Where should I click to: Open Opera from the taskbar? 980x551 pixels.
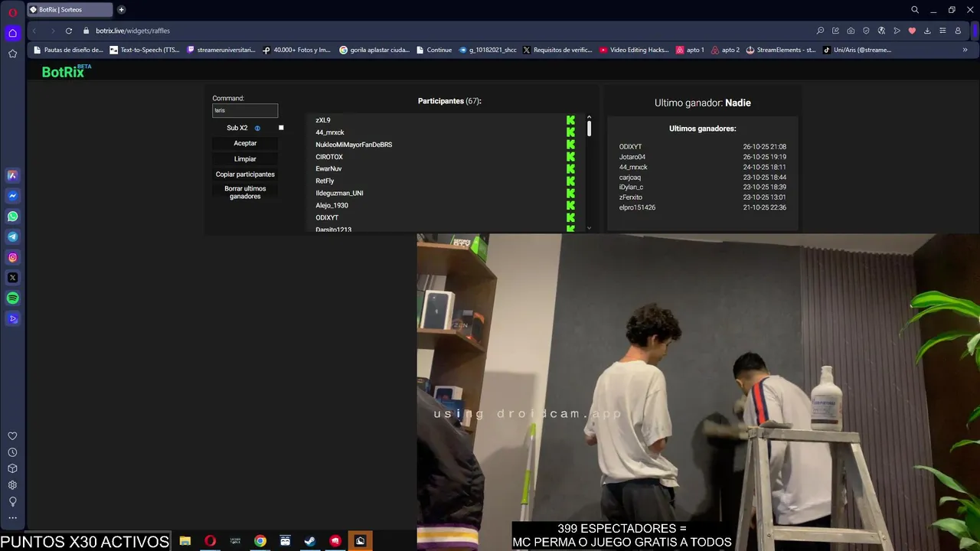[210, 541]
